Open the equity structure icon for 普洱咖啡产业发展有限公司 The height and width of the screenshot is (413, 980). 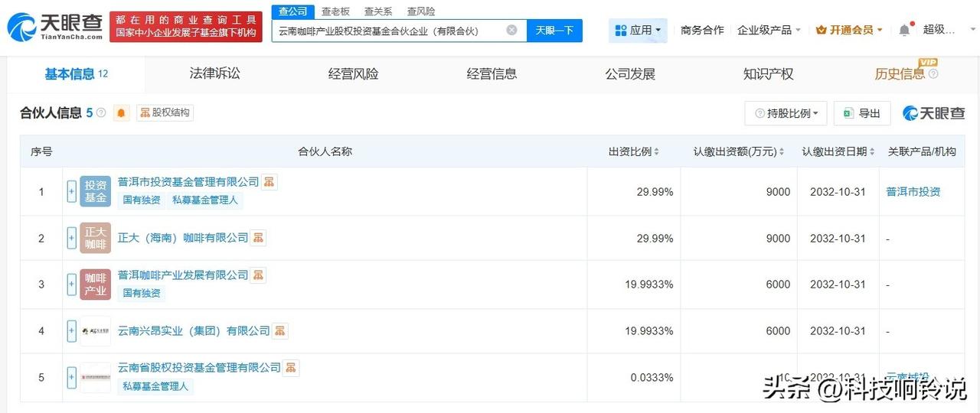point(258,275)
